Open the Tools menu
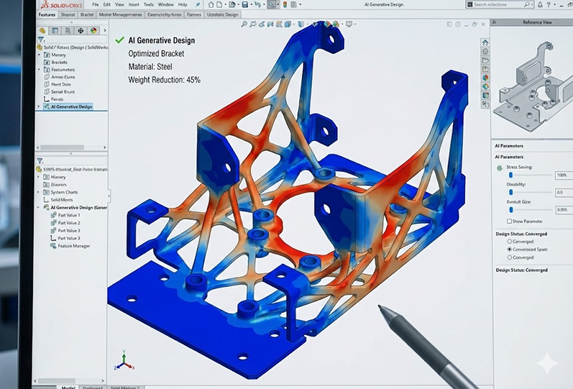Image resolution: width=573 pixels, height=389 pixels. (x=148, y=4)
